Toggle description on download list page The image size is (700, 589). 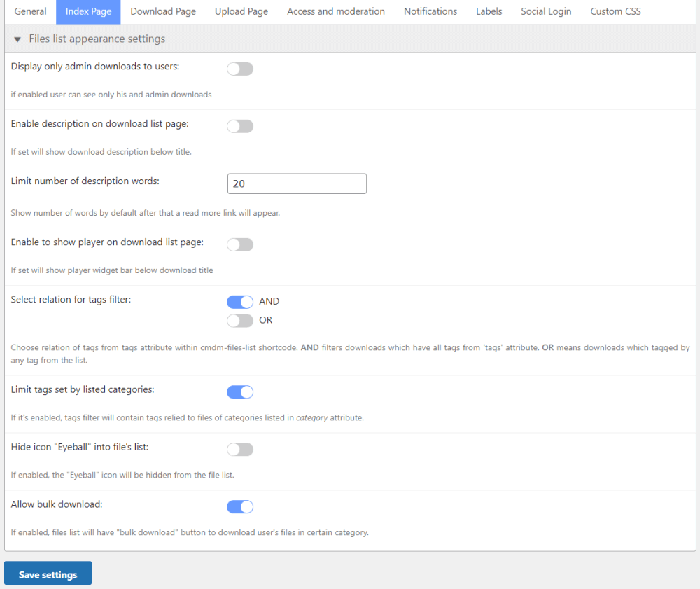240,126
